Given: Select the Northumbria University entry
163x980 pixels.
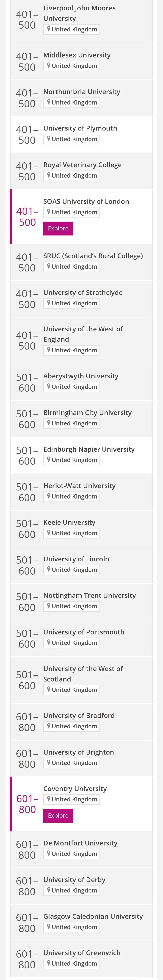Looking at the screenshot, I should pyautogui.click(x=81, y=92).
